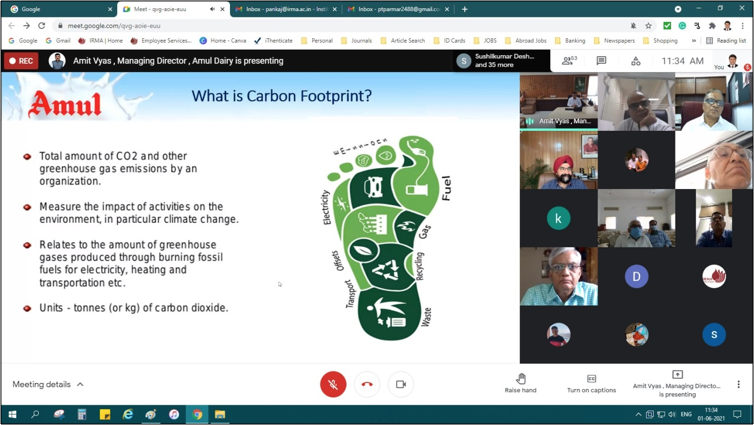Bookmark this page with star icon
The height and width of the screenshot is (425, 754).
648,25
